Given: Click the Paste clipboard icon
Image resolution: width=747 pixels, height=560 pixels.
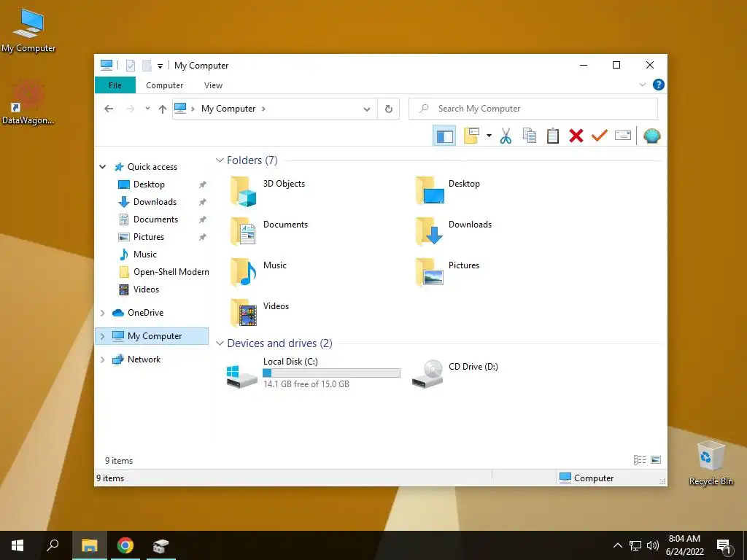Looking at the screenshot, I should (553, 136).
